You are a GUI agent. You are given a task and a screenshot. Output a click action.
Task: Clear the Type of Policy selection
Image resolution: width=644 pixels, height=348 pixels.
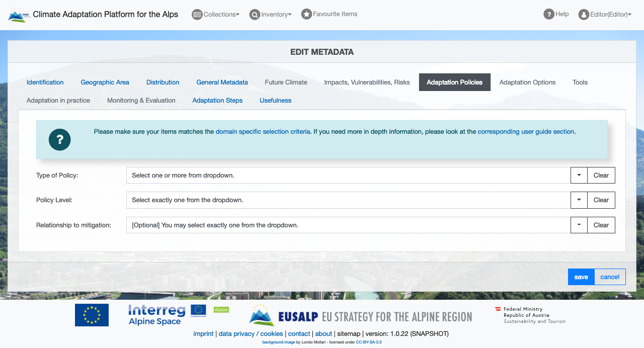[601, 175]
